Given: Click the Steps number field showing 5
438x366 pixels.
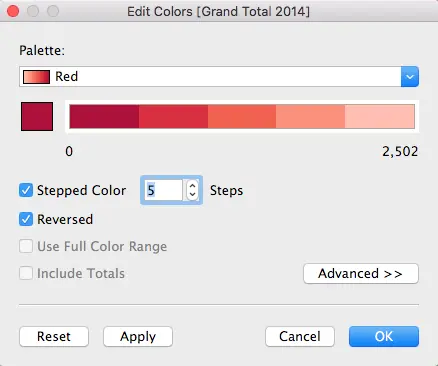Looking at the screenshot, I should (x=163, y=190).
